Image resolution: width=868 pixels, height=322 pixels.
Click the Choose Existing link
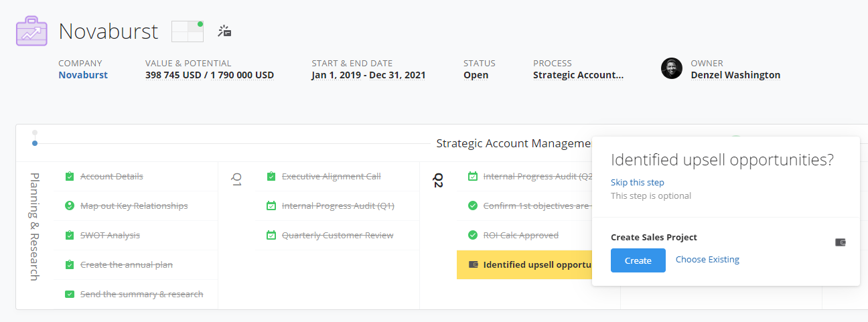[x=707, y=260]
